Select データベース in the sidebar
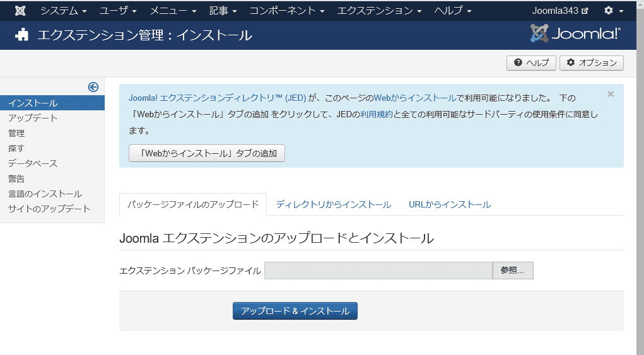644x355 pixels. (33, 164)
